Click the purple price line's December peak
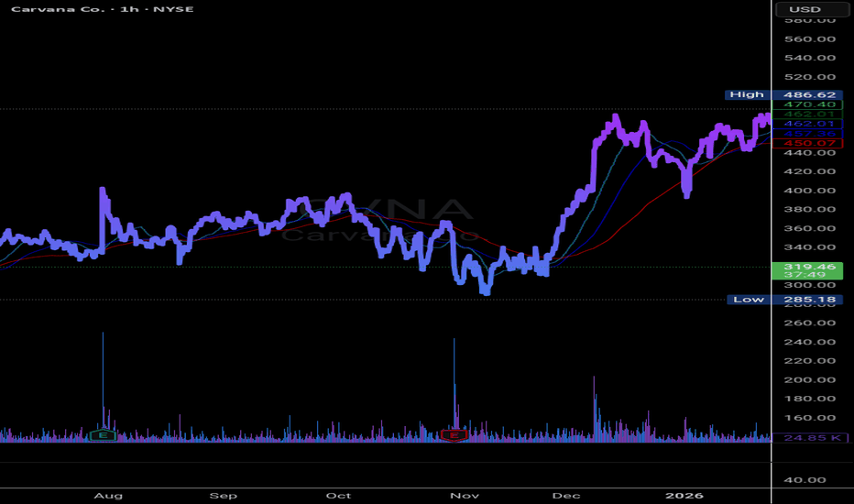Screen dimensions: 854x504 [616, 117]
